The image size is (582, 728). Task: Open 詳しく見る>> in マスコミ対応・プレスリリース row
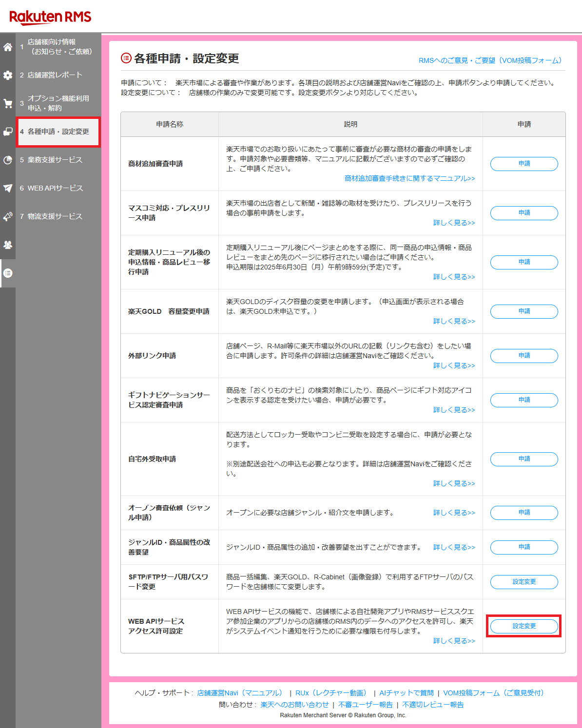(454, 223)
